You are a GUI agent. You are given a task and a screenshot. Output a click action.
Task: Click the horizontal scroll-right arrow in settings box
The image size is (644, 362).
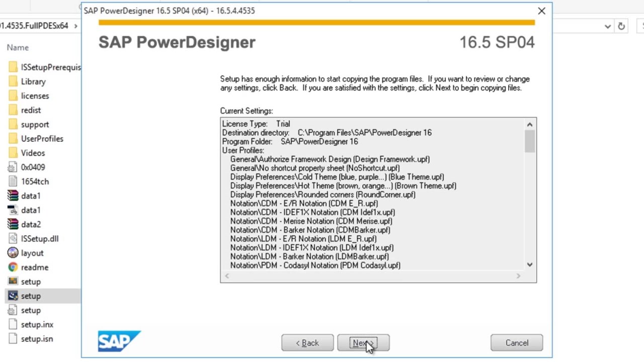(x=518, y=276)
